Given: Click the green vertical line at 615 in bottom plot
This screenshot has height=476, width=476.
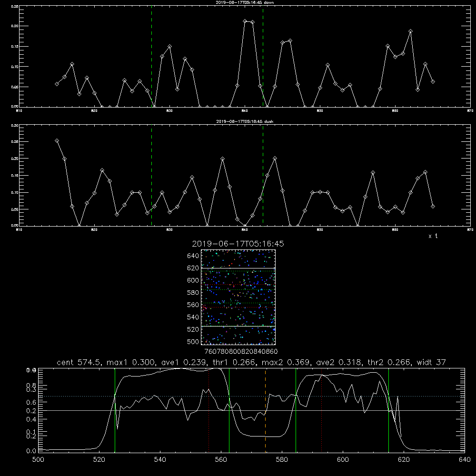Looking at the screenshot, I should point(388,410).
